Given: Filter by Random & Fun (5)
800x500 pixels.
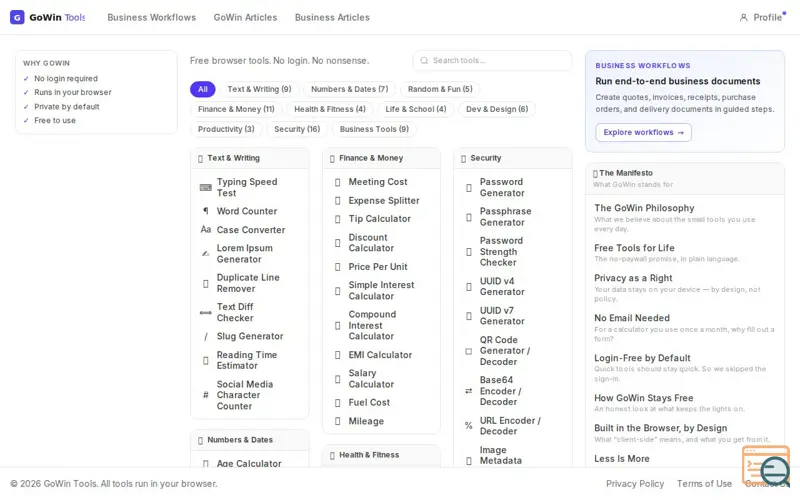Looking at the screenshot, I should [440, 89].
